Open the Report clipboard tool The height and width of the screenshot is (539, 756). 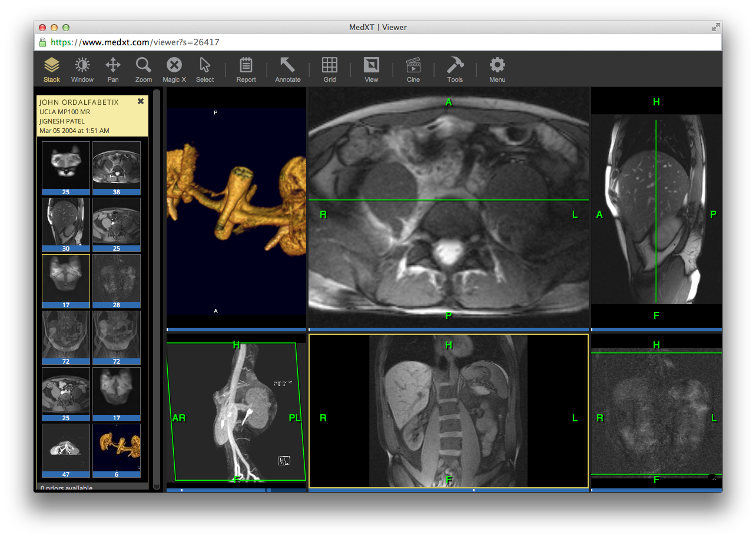246,69
